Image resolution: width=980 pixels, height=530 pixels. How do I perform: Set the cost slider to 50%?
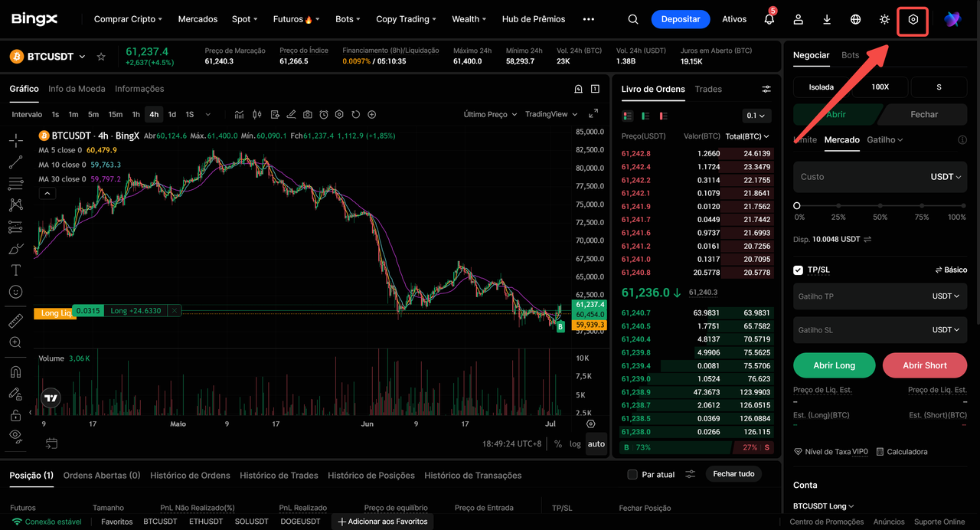click(880, 206)
